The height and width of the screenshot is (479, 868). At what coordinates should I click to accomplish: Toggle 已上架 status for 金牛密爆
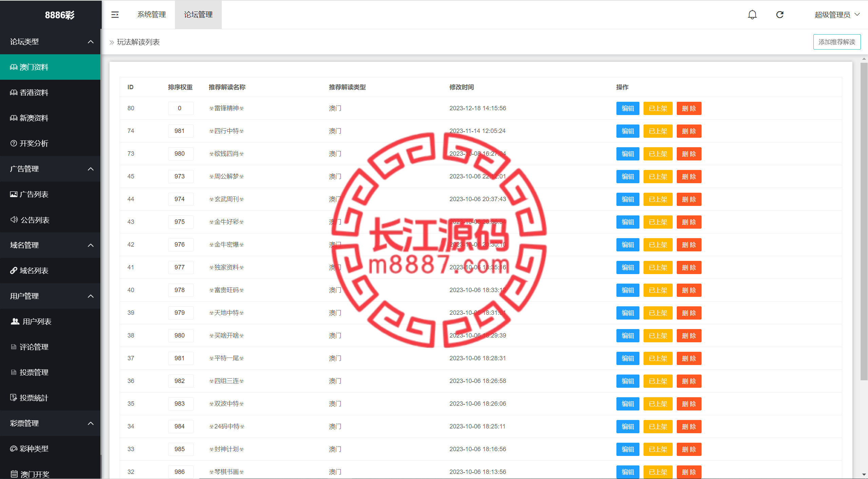pos(658,245)
